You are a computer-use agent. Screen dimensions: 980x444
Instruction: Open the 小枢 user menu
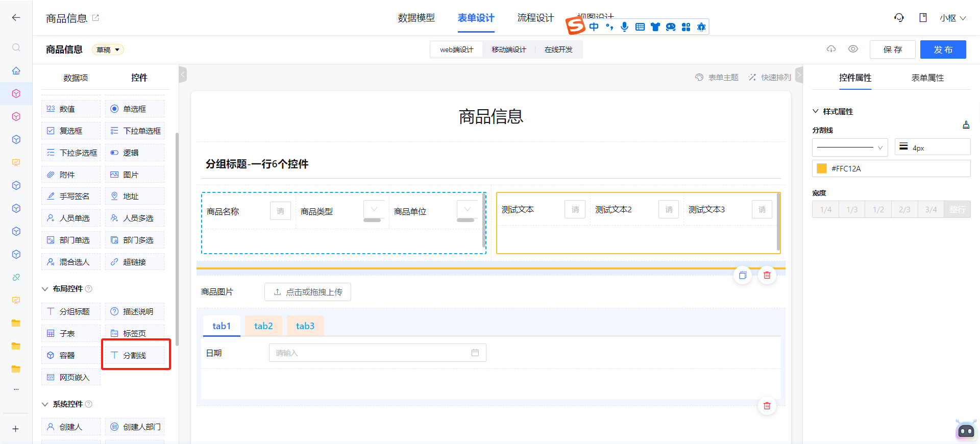click(x=952, y=18)
